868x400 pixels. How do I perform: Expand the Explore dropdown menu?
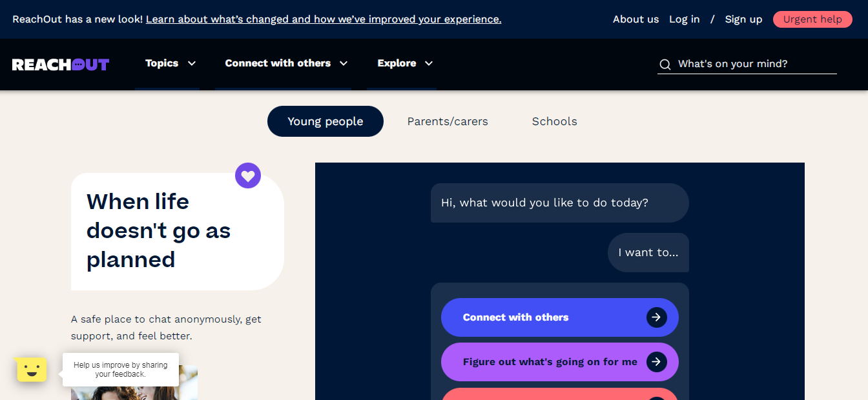(405, 63)
